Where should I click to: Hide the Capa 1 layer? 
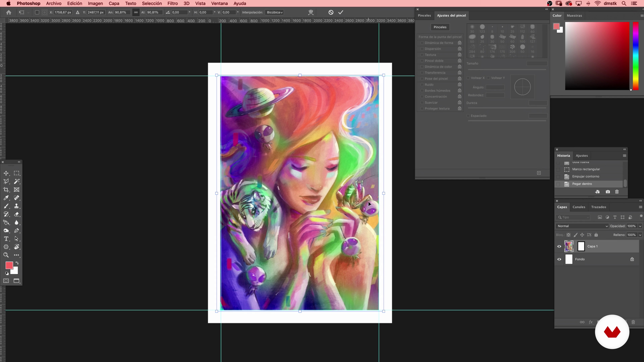click(559, 246)
